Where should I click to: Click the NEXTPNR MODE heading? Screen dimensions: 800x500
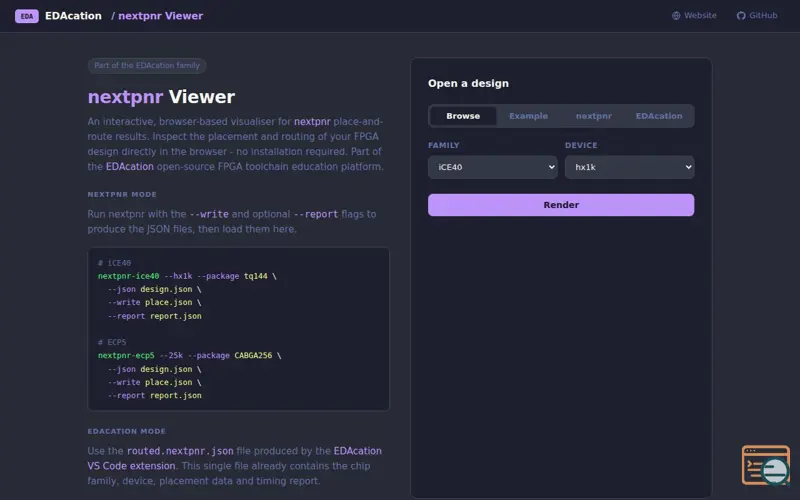click(x=122, y=194)
